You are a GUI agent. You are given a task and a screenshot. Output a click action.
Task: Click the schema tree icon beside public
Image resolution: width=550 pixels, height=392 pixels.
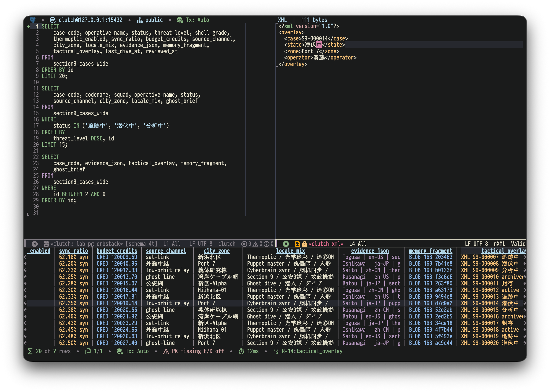click(x=139, y=20)
